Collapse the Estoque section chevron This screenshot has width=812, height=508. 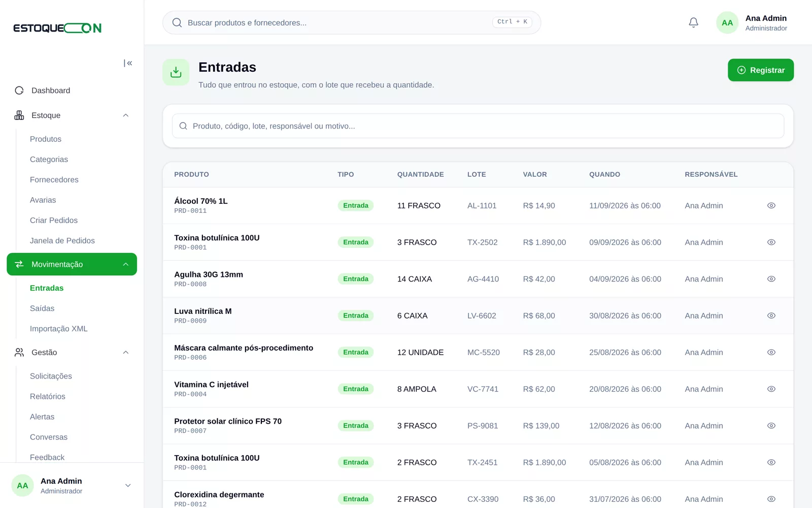point(126,115)
